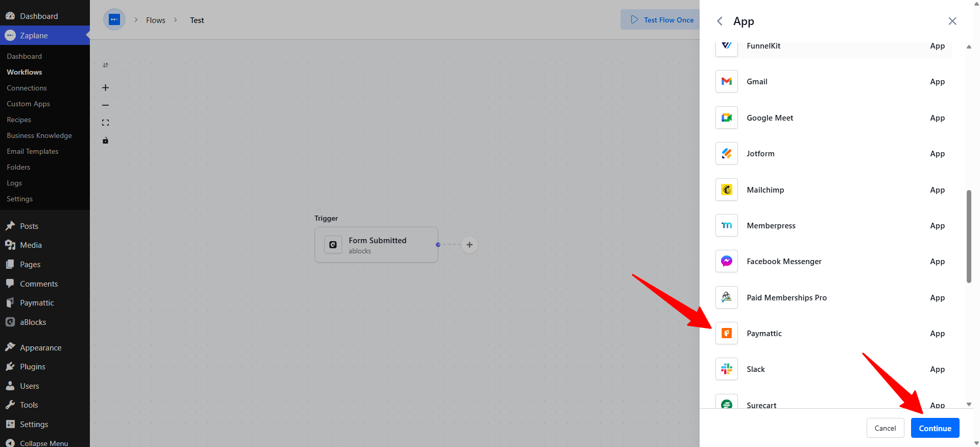Open the Plugins menu

45,367
